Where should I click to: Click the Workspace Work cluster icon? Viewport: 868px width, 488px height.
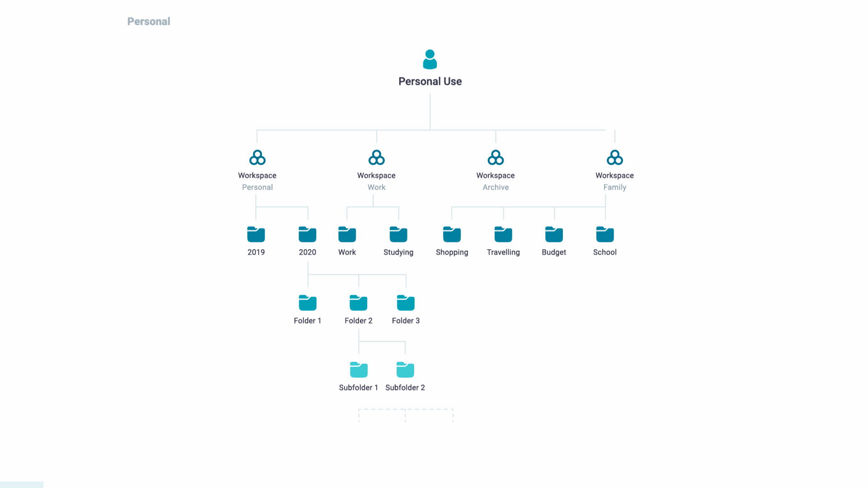pyautogui.click(x=376, y=157)
